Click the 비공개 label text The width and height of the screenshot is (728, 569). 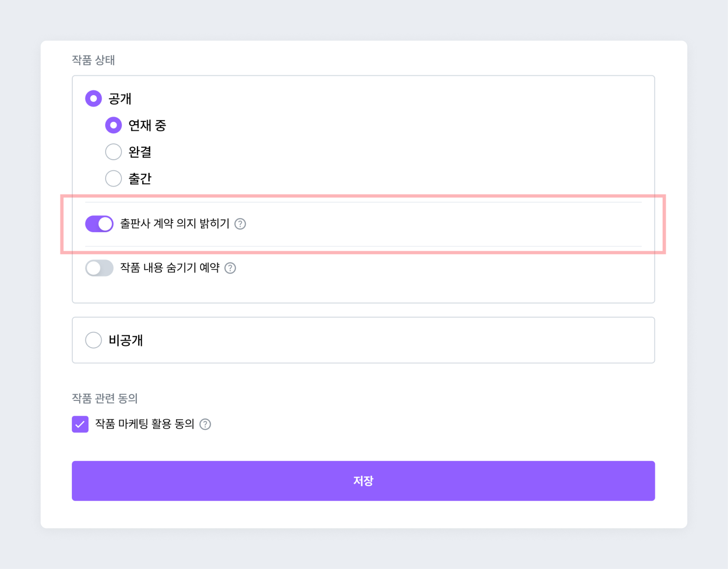tap(126, 340)
